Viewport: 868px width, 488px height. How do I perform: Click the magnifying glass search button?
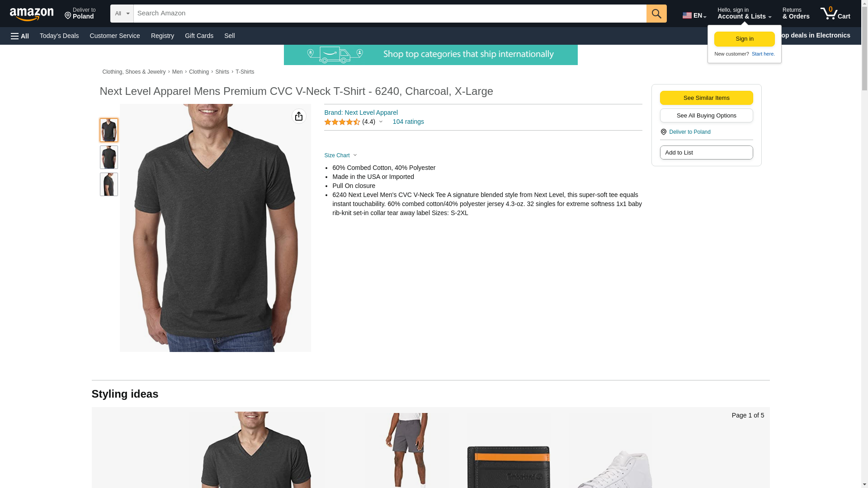[x=656, y=14]
